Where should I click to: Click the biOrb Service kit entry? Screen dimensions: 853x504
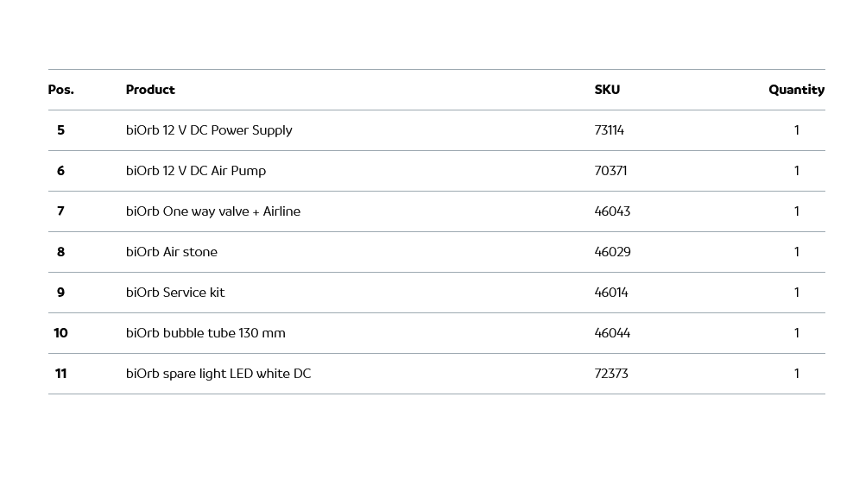(175, 293)
